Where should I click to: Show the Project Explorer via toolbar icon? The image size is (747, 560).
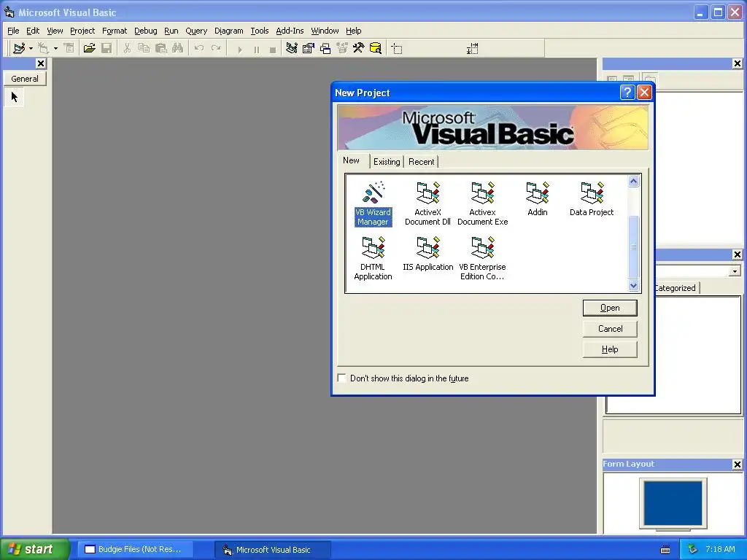click(292, 49)
